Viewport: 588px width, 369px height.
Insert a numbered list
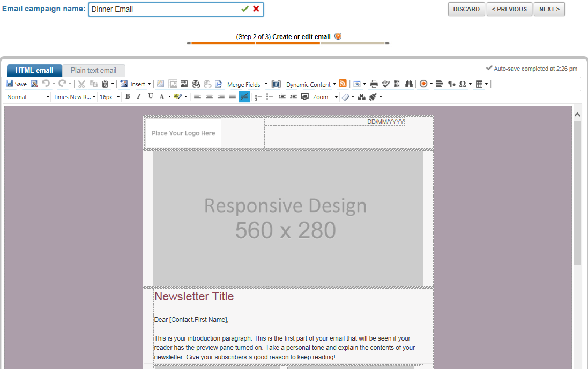point(258,97)
